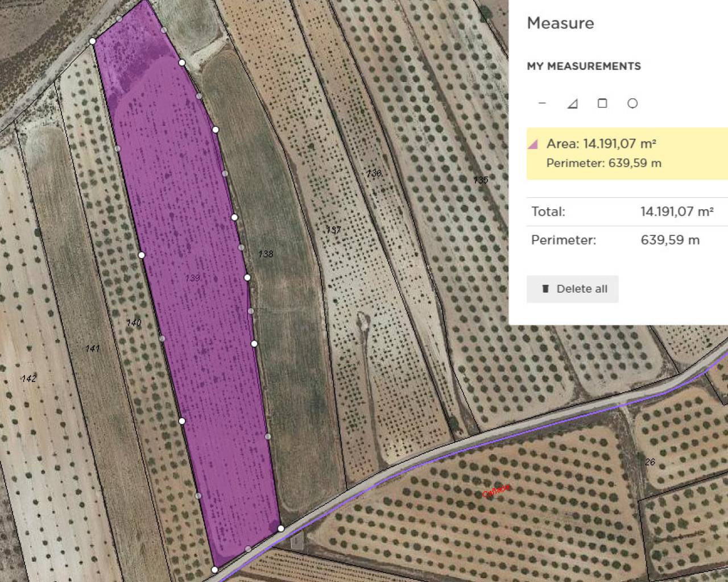Click the red Cañada label on map
Image resolution: width=728 pixels, height=582 pixels.
click(496, 490)
